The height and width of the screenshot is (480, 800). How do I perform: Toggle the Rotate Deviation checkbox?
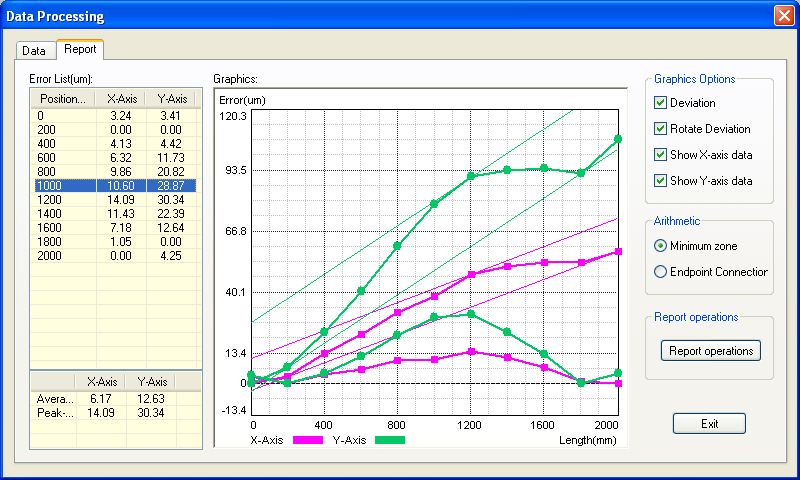pos(660,129)
